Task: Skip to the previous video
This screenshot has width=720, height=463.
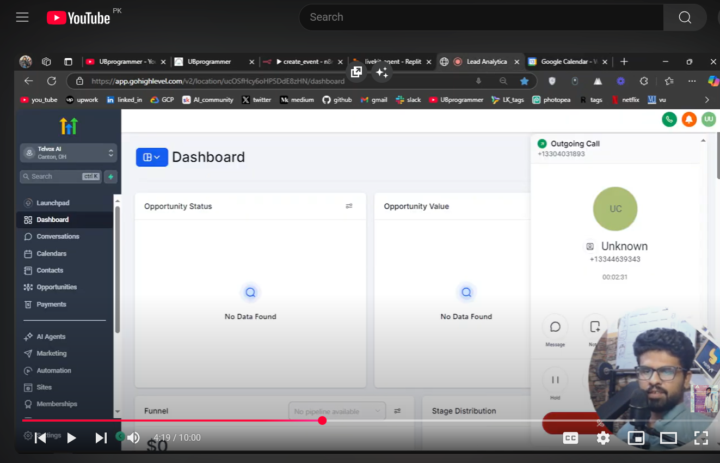Action: tap(40, 438)
